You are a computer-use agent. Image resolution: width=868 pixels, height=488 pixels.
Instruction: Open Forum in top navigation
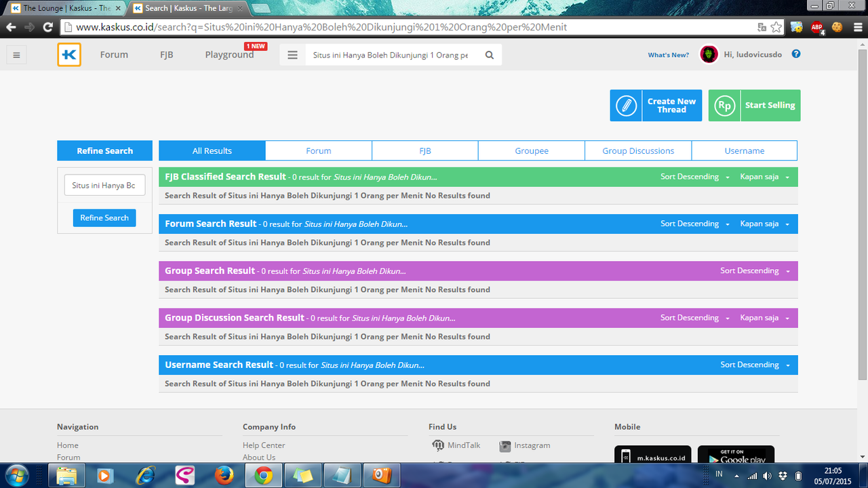tap(114, 55)
